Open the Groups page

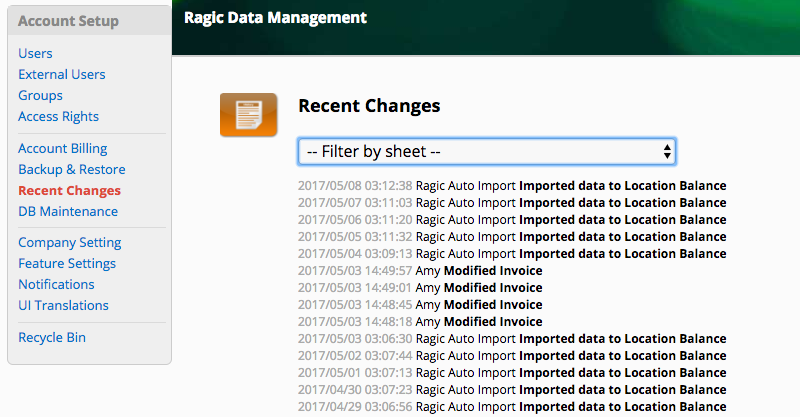(40, 95)
